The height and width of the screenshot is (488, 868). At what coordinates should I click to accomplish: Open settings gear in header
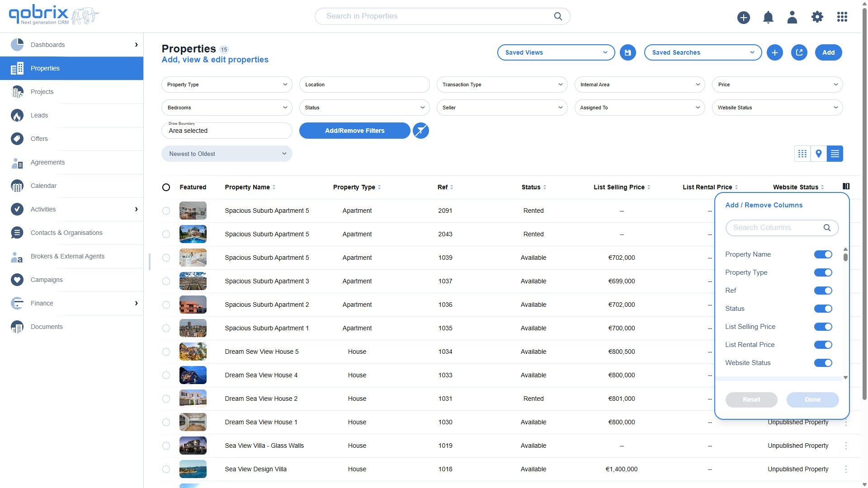[817, 17]
